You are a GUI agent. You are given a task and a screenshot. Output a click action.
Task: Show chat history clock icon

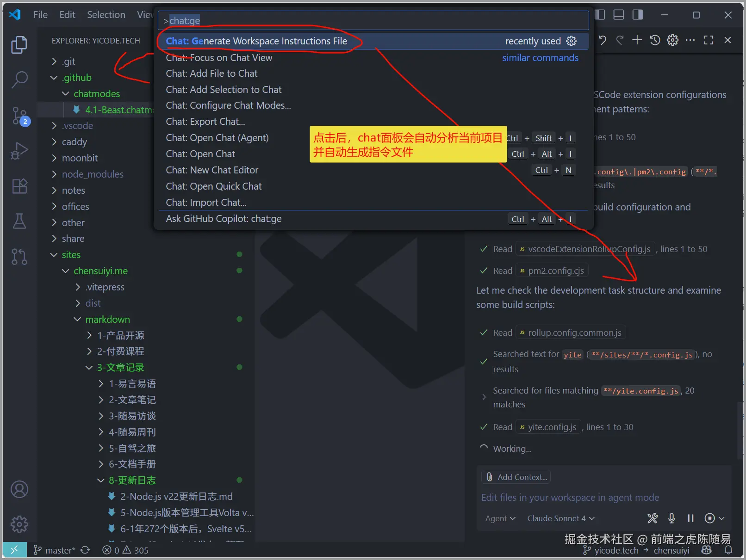click(x=655, y=40)
